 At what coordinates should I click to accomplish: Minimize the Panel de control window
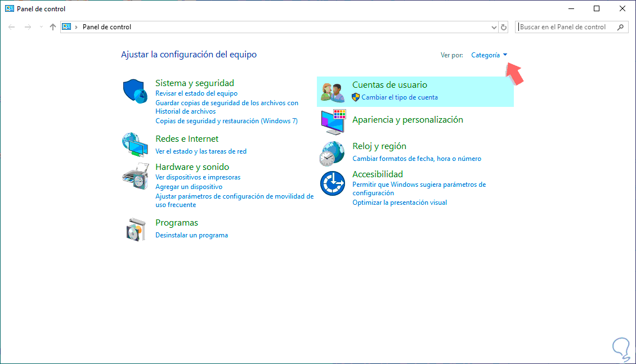(x=571, y=8)
